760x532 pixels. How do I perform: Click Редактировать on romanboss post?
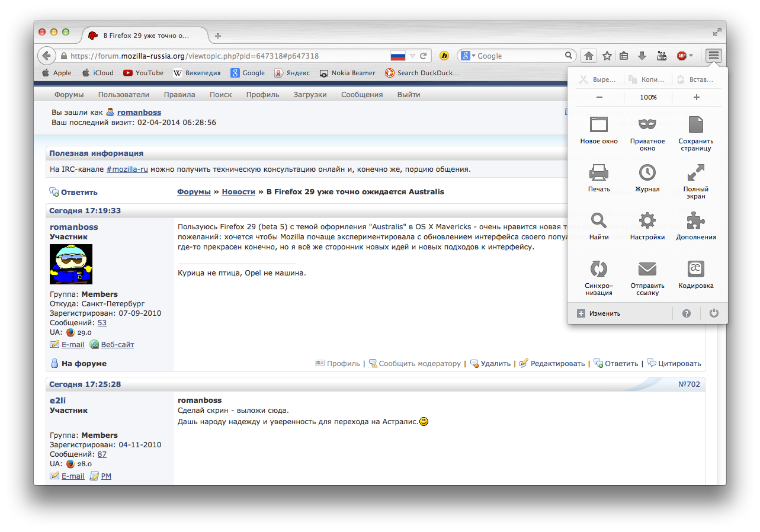click(x=552, y=364)
